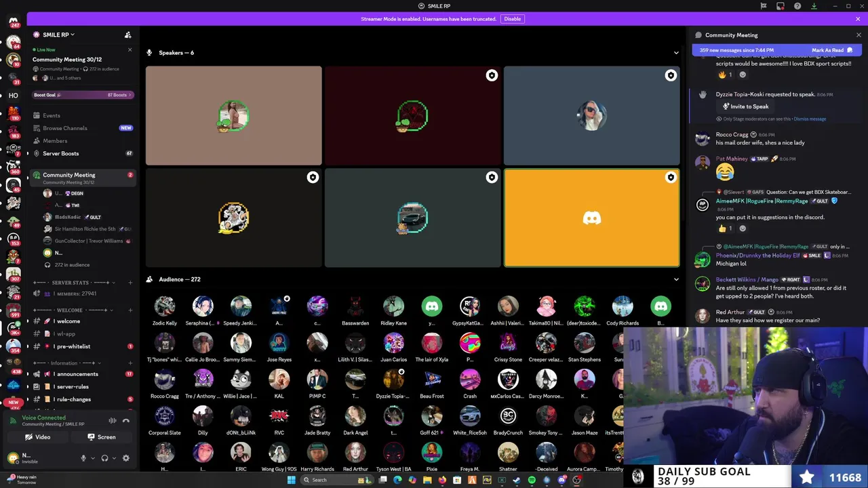This screenshot has height=488, width=868.
Task: Click Mark As Read on new messages bar
Action: 831,50
